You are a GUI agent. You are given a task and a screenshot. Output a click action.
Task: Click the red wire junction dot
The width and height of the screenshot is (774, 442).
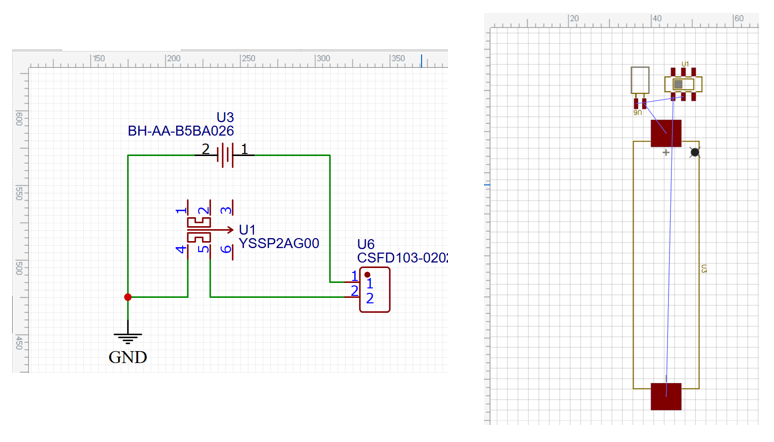click(128, 297)
